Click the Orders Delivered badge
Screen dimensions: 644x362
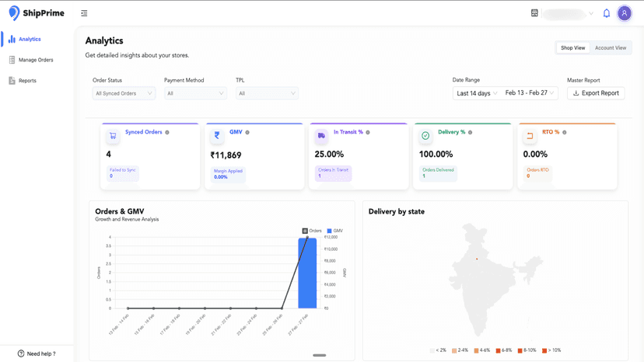438,173
